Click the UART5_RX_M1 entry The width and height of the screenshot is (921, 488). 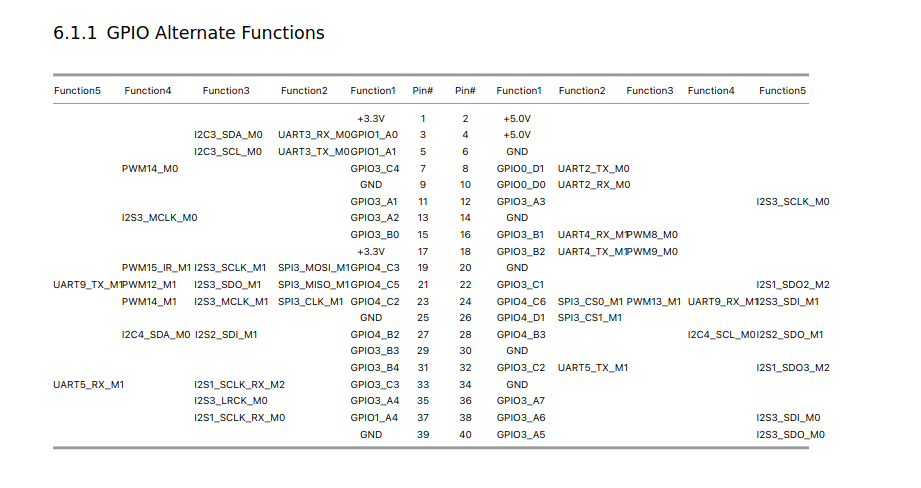point(89,385)
